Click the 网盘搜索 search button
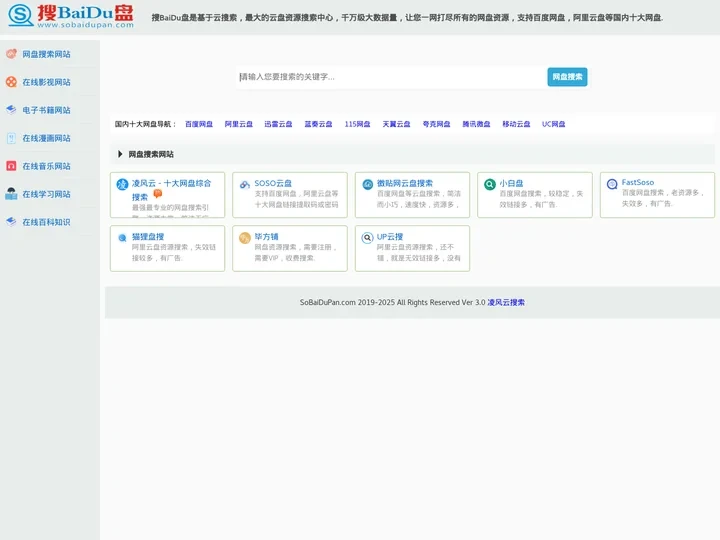This screenshot has width=720, height=540. pos(567,77)
